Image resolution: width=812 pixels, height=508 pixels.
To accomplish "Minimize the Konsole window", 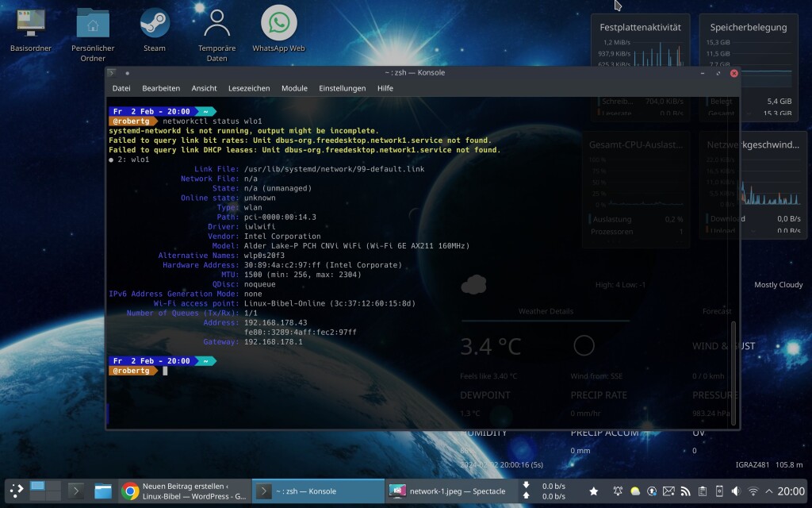I will point(703,73).
